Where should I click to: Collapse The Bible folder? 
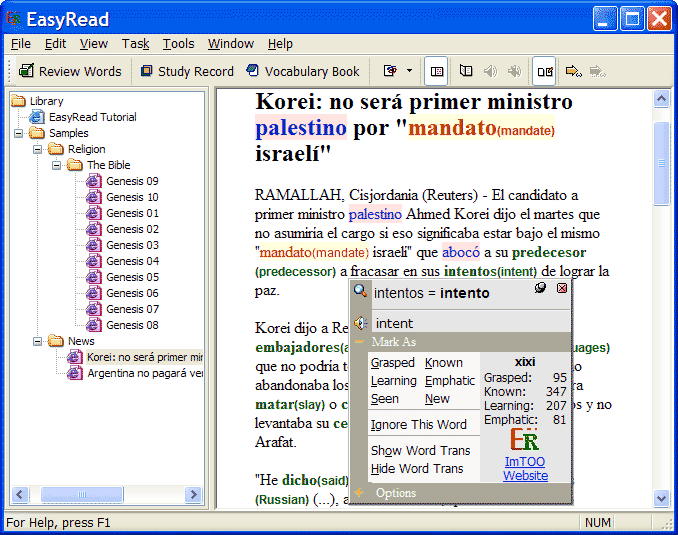pos(57,165)
